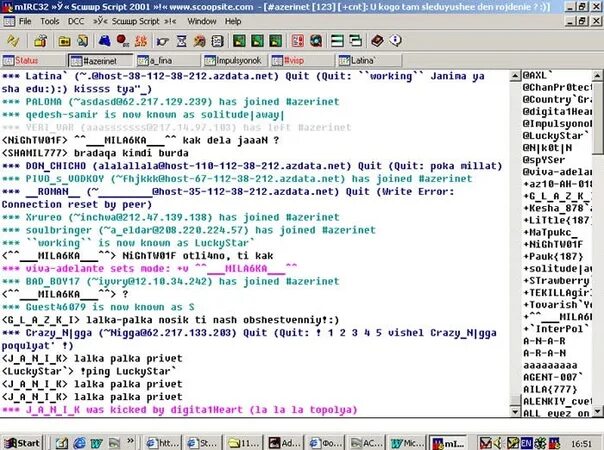Switch to the 'Ad...' taskbar button

[x=284, y=443]
